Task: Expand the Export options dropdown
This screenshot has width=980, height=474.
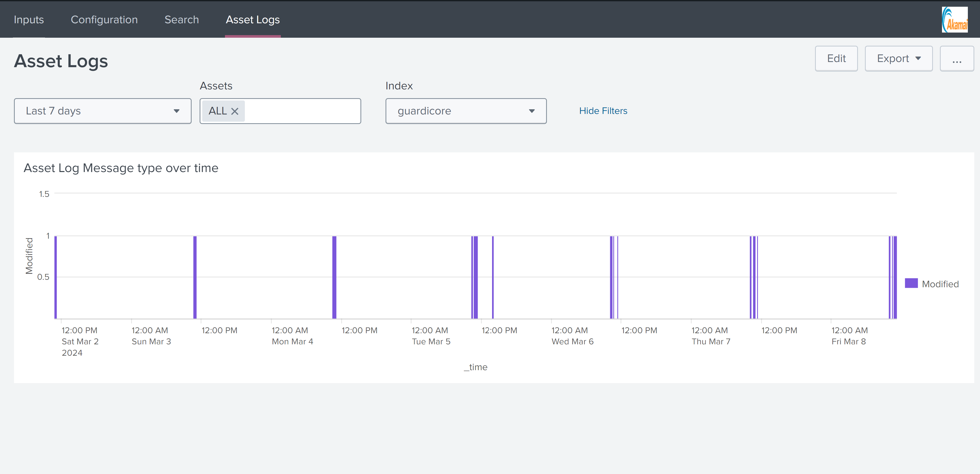Action: tap(899, 59)
